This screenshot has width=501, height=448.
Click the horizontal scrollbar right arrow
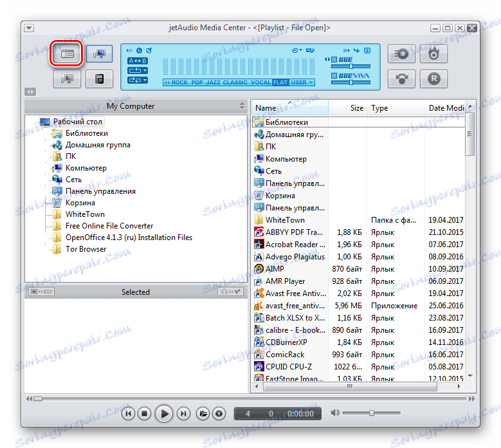[459, 386]
